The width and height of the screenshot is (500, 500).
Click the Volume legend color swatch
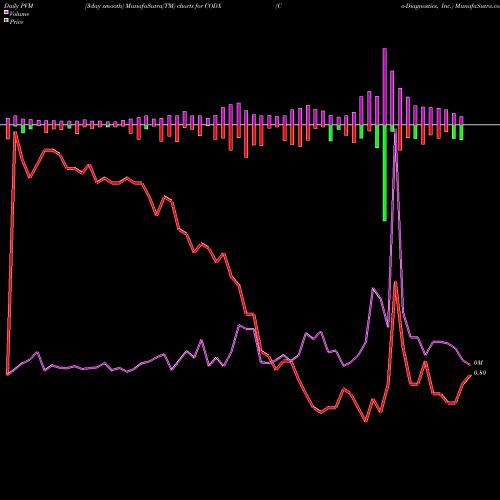pyautogui.click(x=6, y=12)
